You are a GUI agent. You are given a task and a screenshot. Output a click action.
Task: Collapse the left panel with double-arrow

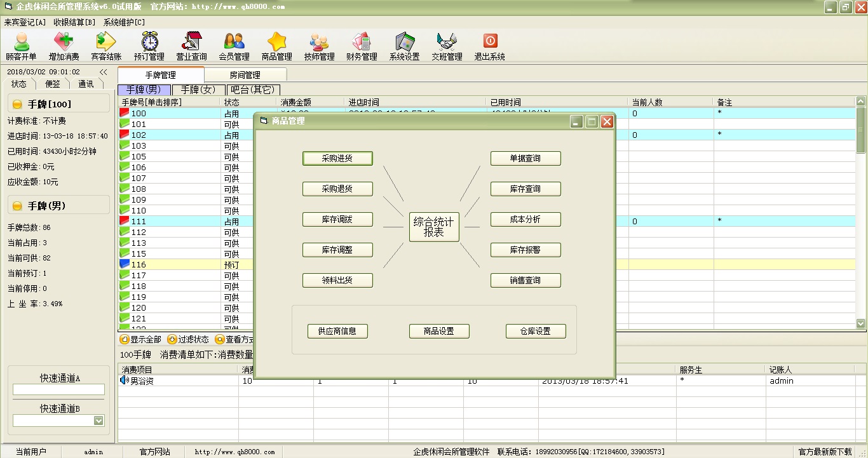[x=104, y=72]
